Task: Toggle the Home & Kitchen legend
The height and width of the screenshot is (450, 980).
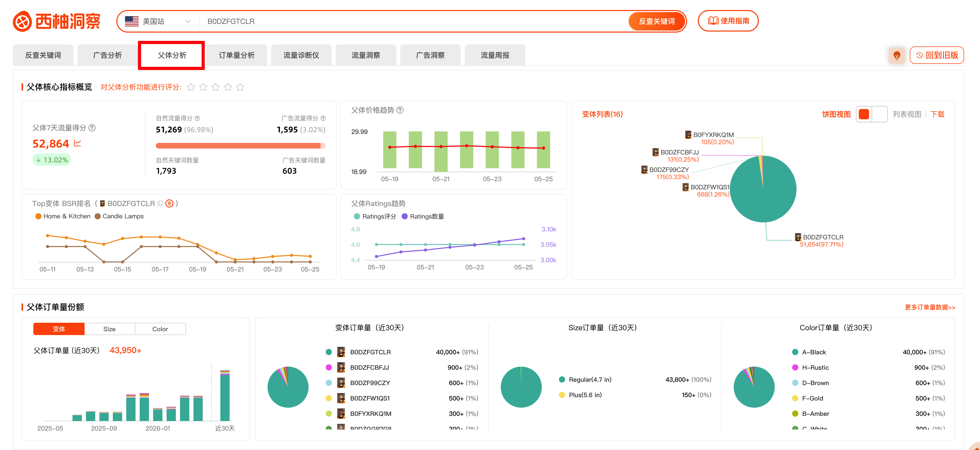Action: [x=63, y=216]
